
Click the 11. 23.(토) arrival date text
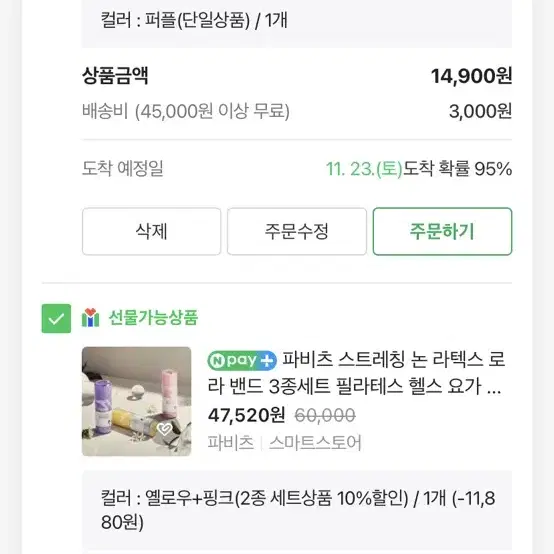(x=364, y=169)
